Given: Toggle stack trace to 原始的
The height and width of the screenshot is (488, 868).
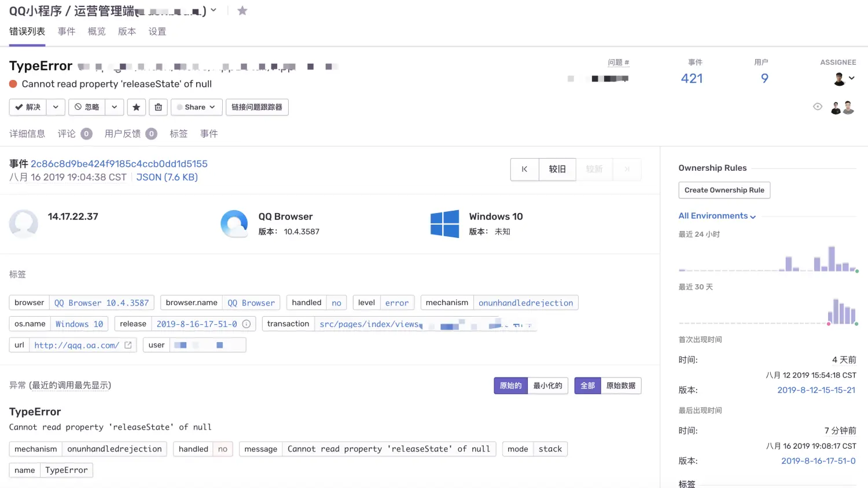Looking at the screenshot, I should [511, 386].
